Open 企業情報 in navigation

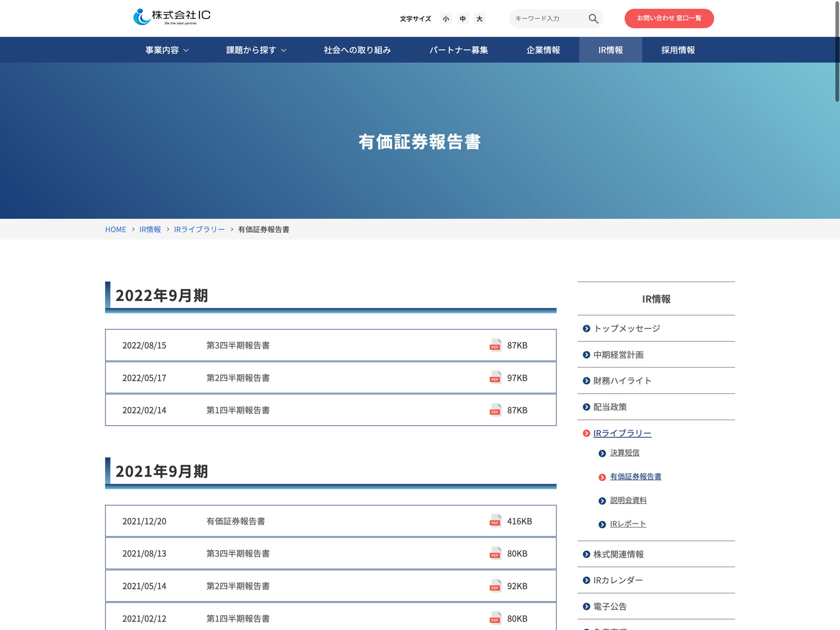543,50
